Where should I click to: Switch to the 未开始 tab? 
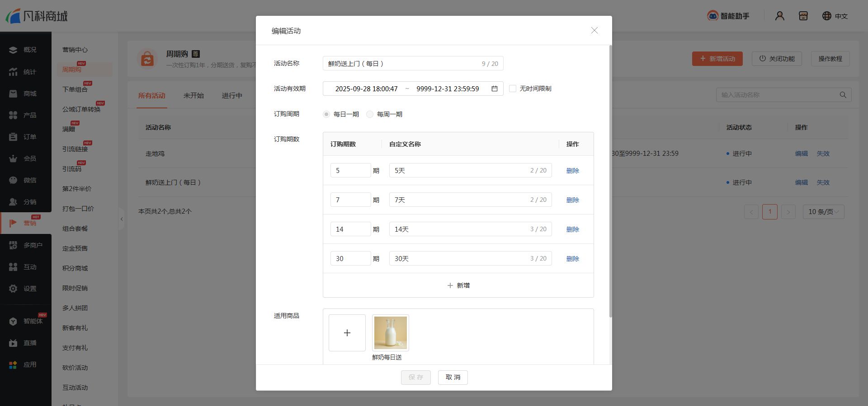coord(193,95)
